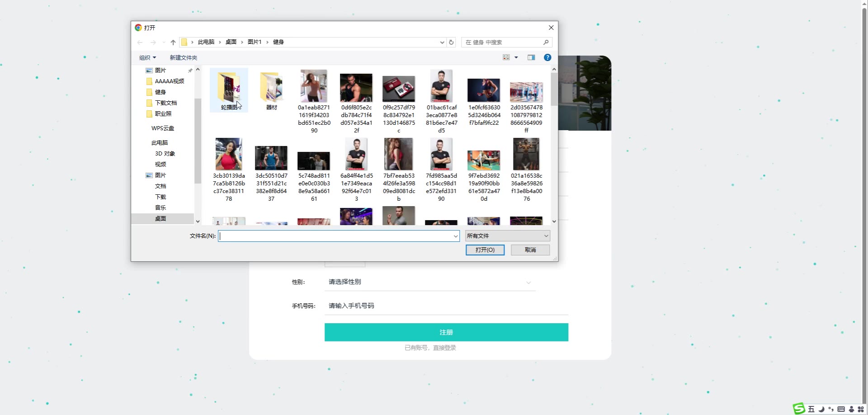
Task: Expand the view options dropdown arrow
Action: 516,57
